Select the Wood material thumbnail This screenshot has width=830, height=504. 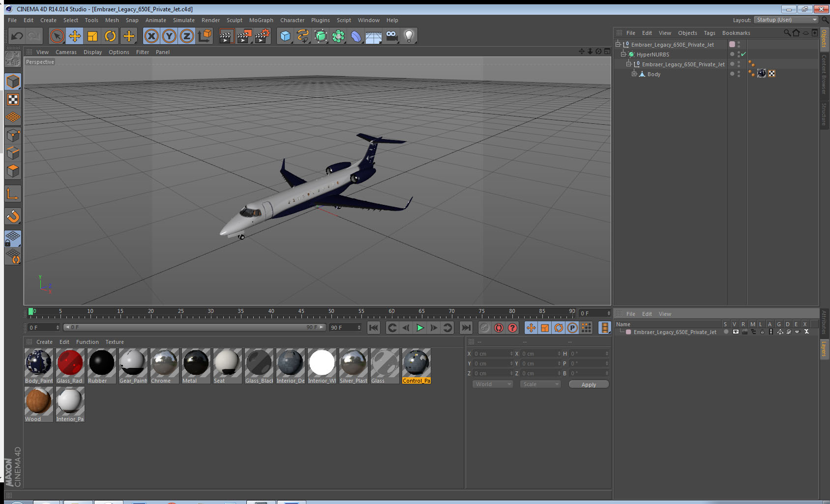[x=39, y=404]
